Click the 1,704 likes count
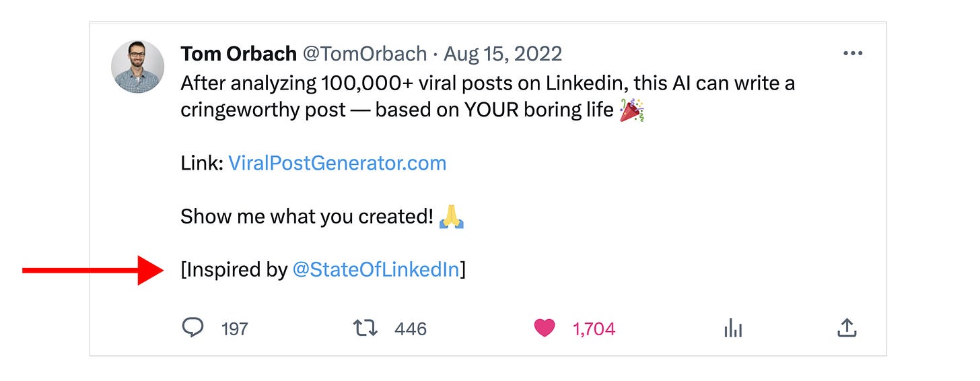Image resolution: width=980 pixels, height=381 pixels. [x=594, y=328]
